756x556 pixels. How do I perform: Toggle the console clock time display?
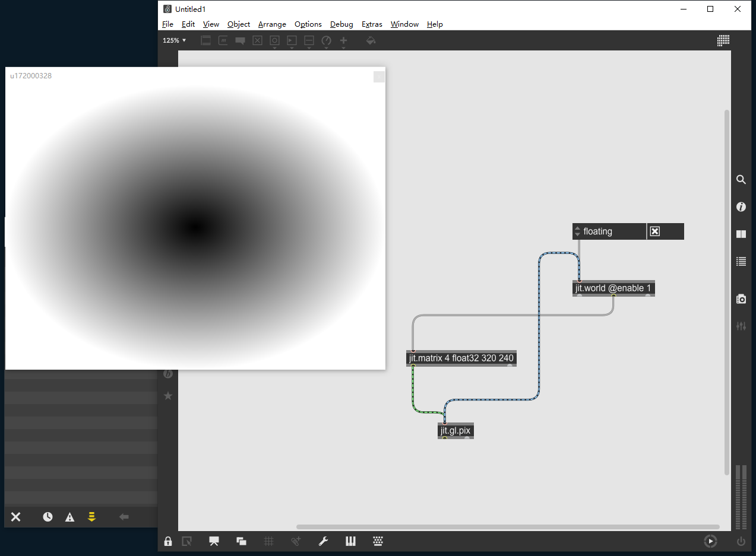click(48, 517)
